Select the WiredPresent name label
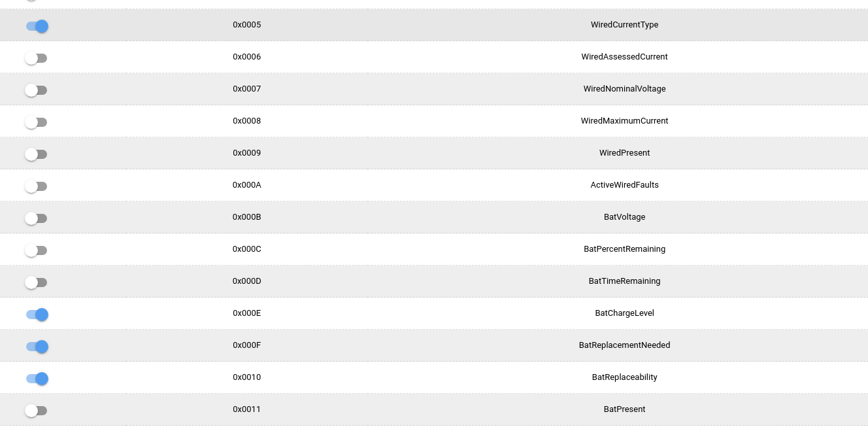 624,153
